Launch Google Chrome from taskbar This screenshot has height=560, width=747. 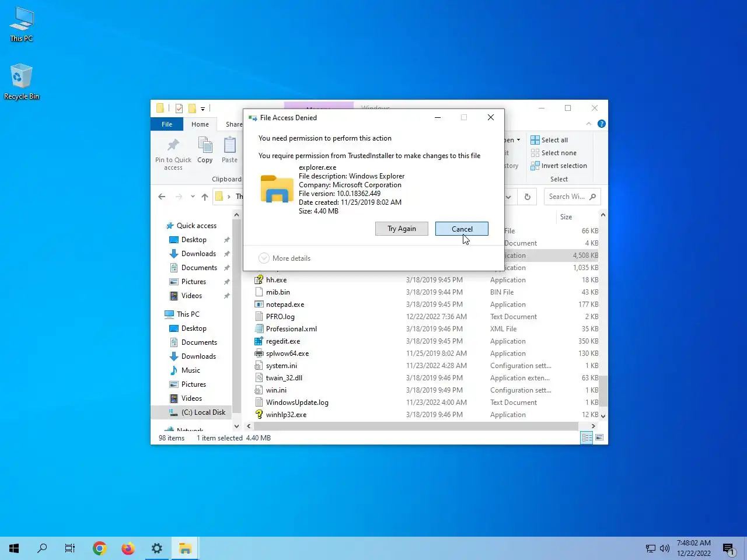tap(100, 548)
